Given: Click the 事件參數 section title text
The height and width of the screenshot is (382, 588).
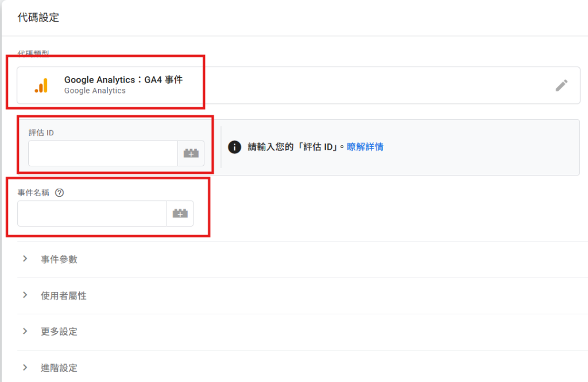Looking at the screenshot, I should pyautogui.click(x=59, y=259).
